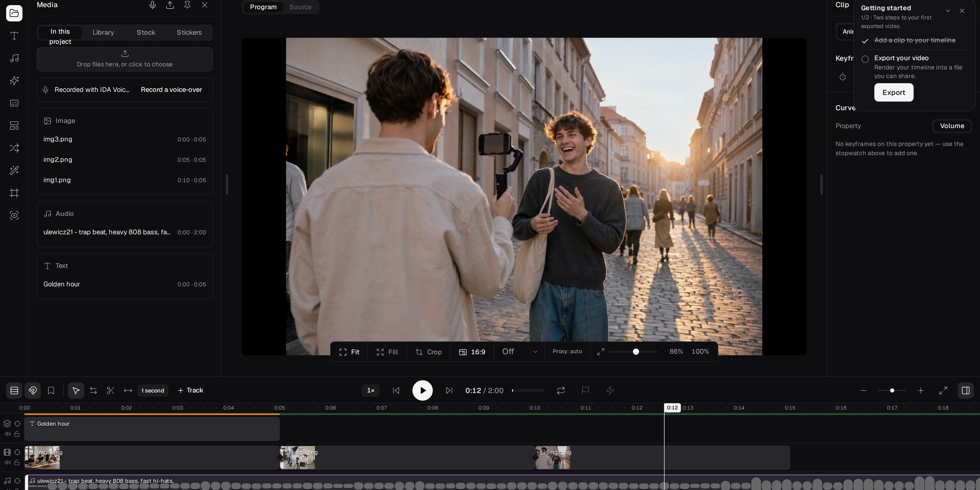Open the templates layout panel in sidebar
The height and width of the screenshot is (490, 980).
[x=14, y=126]
